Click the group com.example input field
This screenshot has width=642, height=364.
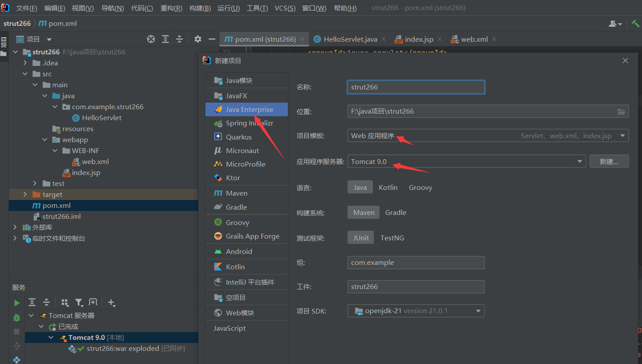point(416,263)
